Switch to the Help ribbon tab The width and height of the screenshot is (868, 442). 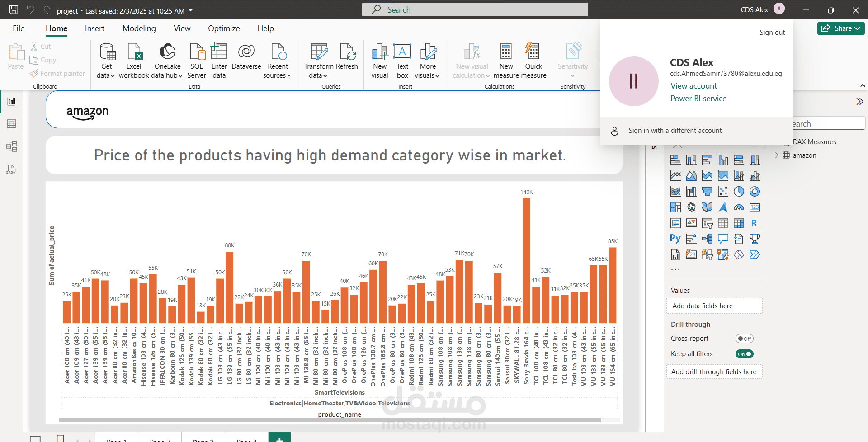(x=266, y=28)
